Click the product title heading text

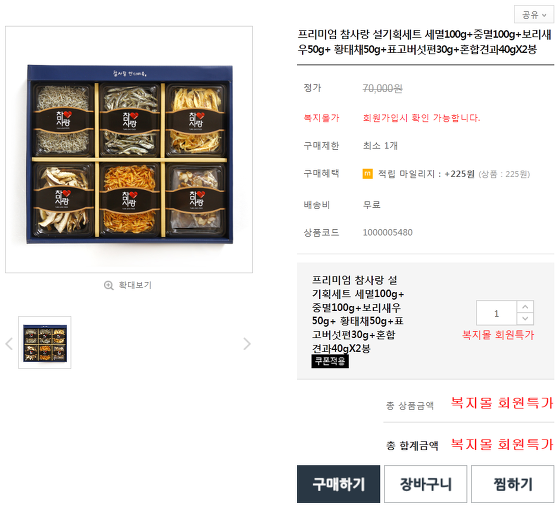(x=425, y=42)
